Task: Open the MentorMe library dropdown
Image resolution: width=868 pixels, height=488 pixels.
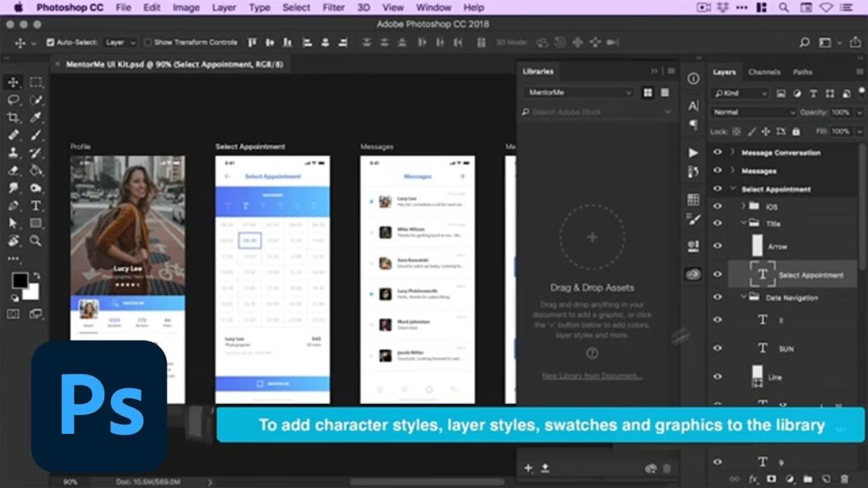Action: (579, 92)
